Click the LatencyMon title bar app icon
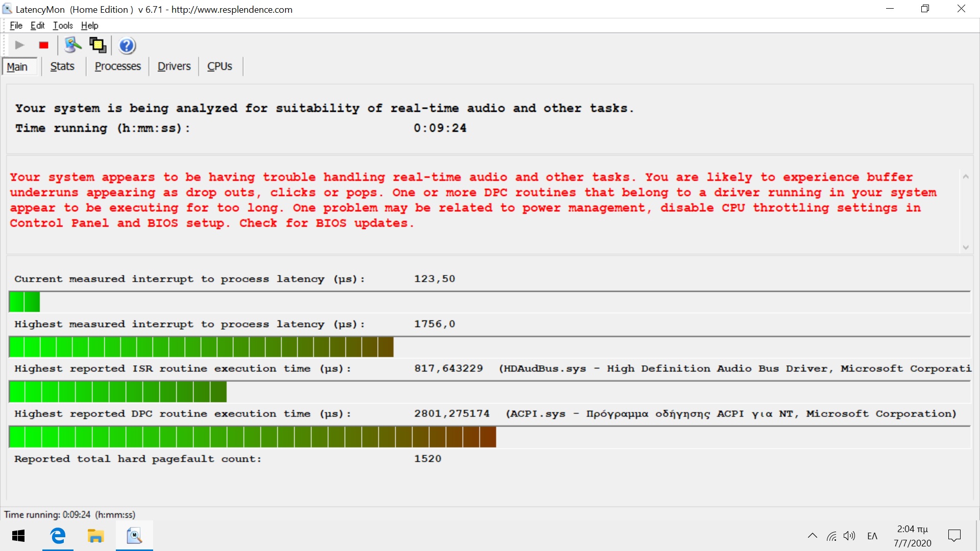This screenshot has height=551, width=980. click(x=7, y=9)
